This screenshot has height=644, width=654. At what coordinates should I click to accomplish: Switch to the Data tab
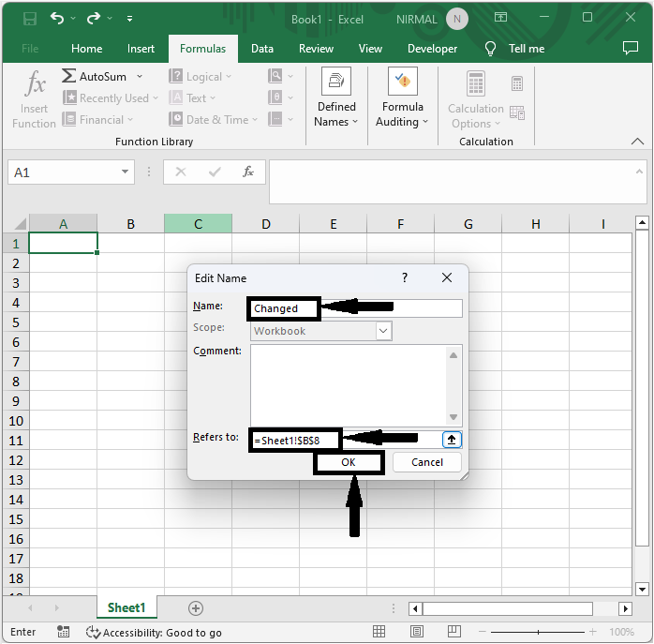point(262,49)
